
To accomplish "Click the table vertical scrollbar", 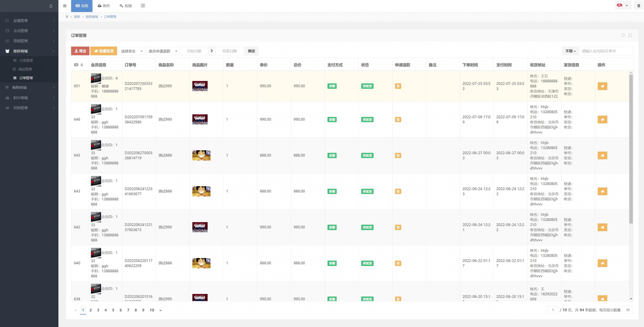I will pos(631,150).
